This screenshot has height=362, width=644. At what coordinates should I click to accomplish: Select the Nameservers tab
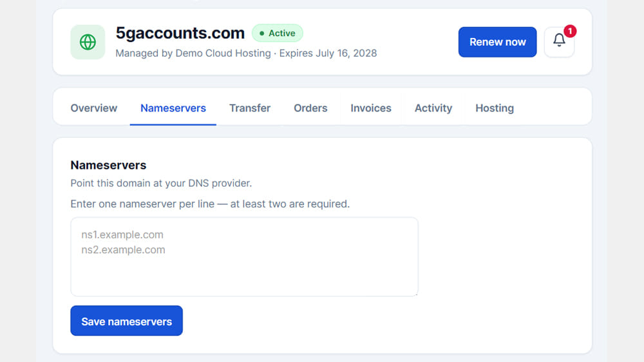click(173, 108)
